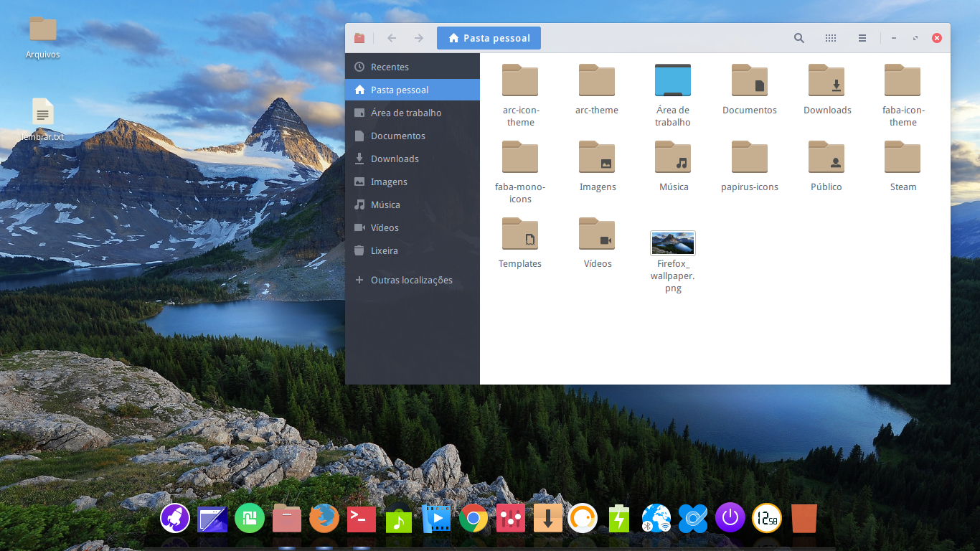Screen dimensions: 980x551
Task: Launch Firefox from the dock
Action: (324, 518)
